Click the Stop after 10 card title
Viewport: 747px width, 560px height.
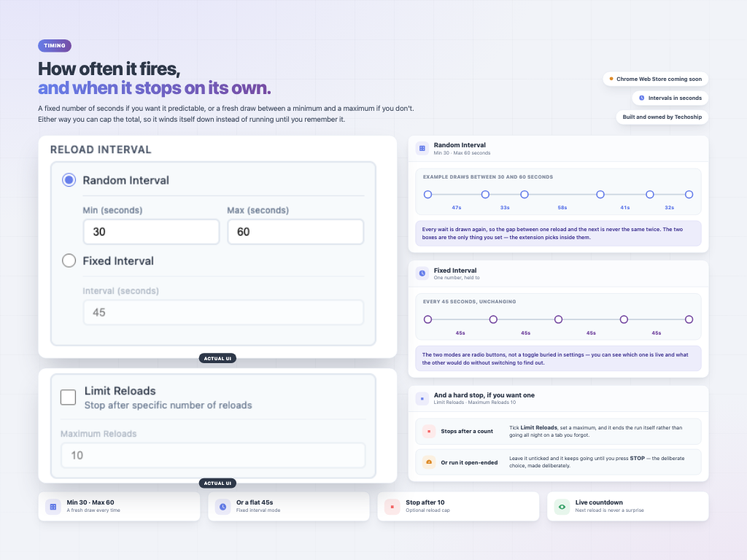[425, 502]
